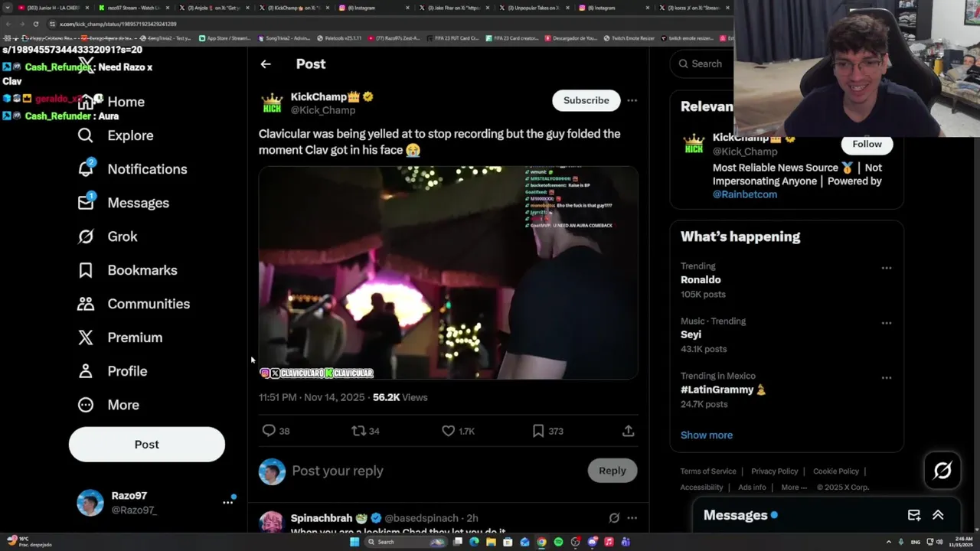Click the browser address bar URL
The image size is (980, 551).
click(119, 24)
